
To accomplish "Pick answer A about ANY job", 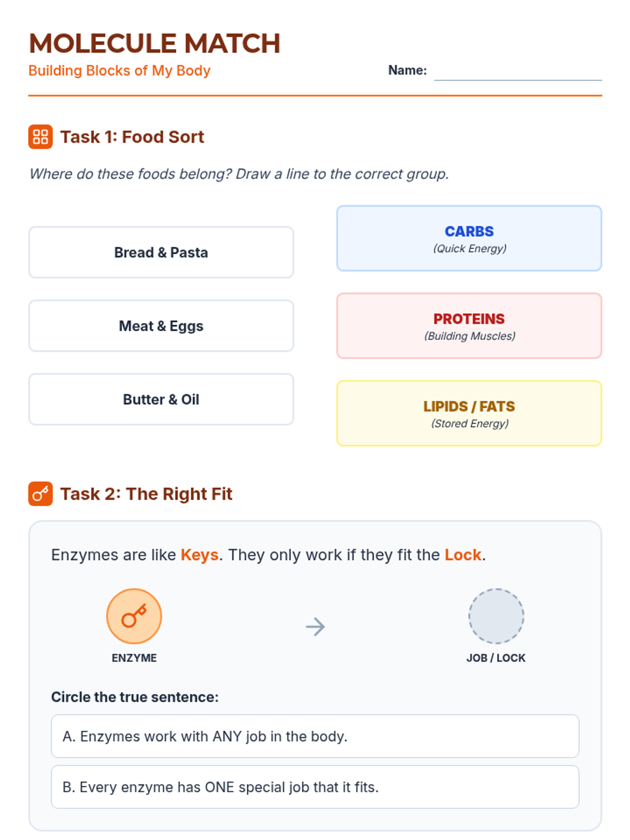I will (315, 736).
